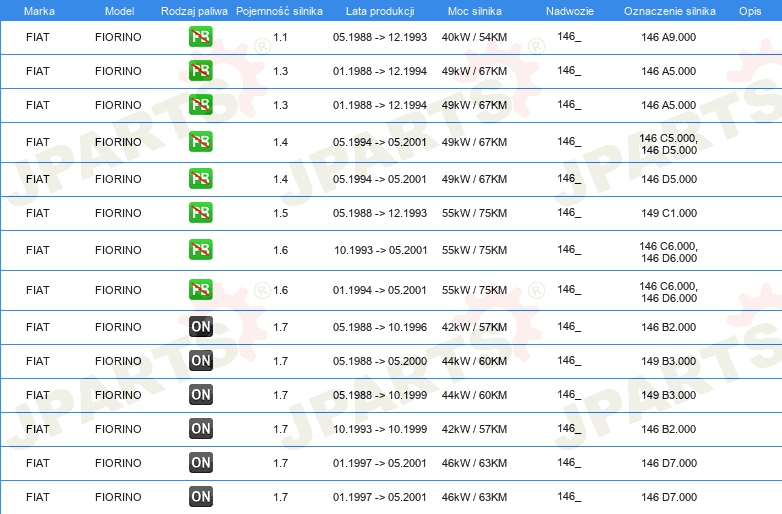Click the petrol icon in the row dated 10.1993 -> 05.2001
This screenshot has width=782, height=514.
pyautogui.click(x=200, y=249)
